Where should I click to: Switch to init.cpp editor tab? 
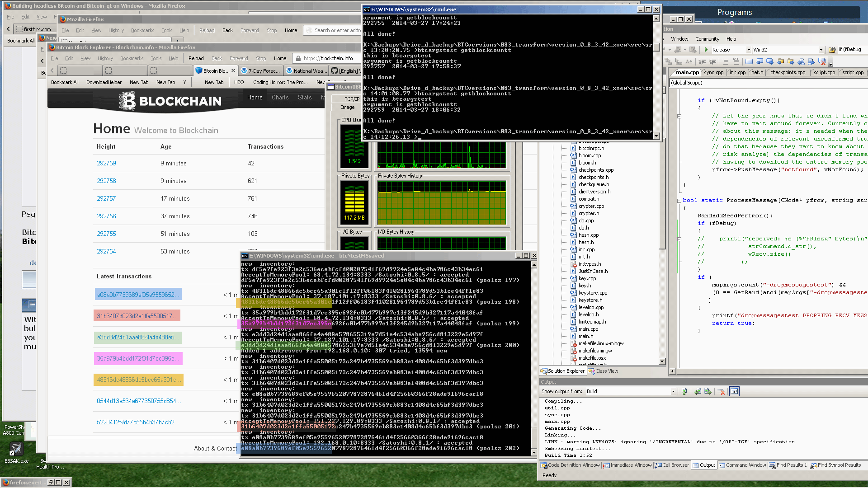coord(737,72)
